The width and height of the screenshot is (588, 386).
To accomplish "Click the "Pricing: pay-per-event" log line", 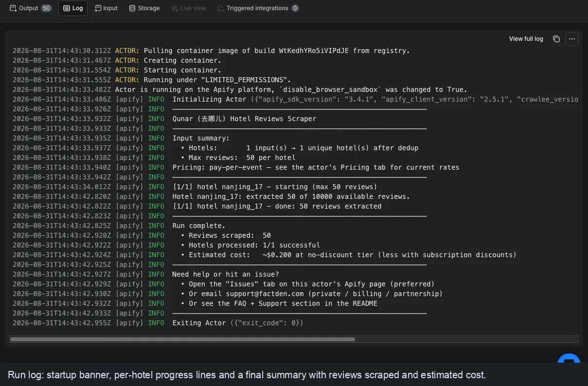I will click(x=236, y=167).
